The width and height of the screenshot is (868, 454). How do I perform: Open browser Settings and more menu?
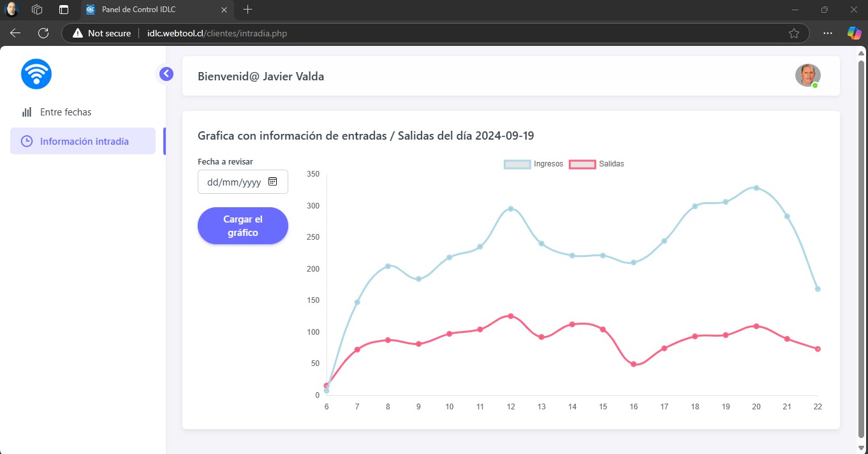click(828, 33)
